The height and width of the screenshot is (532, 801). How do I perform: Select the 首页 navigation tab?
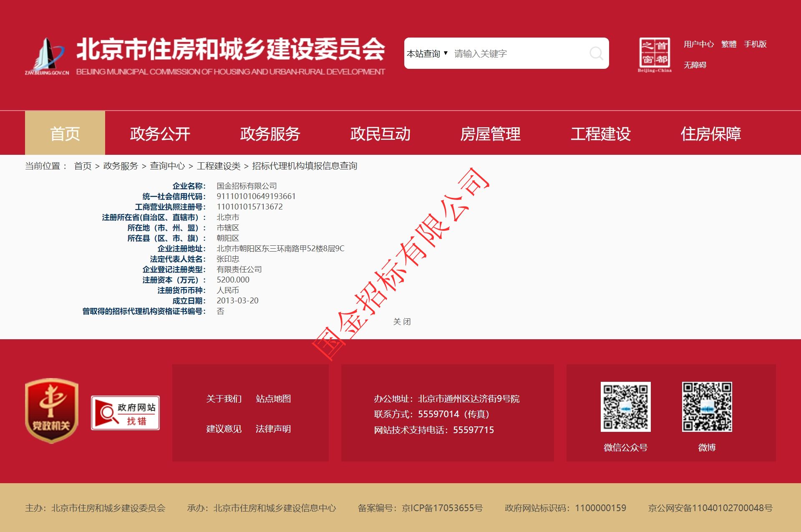65,134
